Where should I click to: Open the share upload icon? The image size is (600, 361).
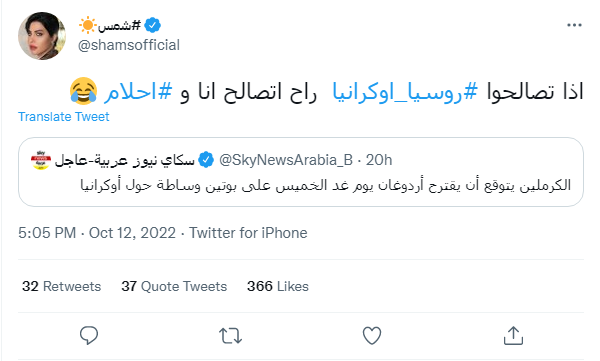pos(513,336)
